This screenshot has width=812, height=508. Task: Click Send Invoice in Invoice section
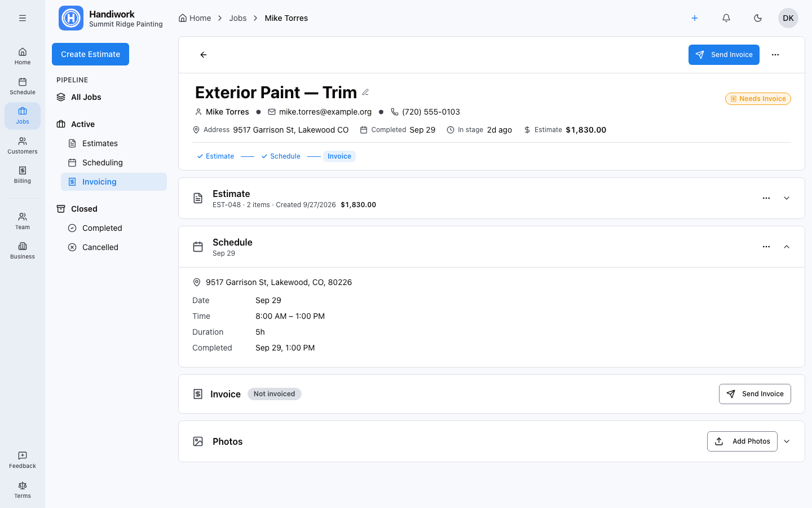pos(755,394)
